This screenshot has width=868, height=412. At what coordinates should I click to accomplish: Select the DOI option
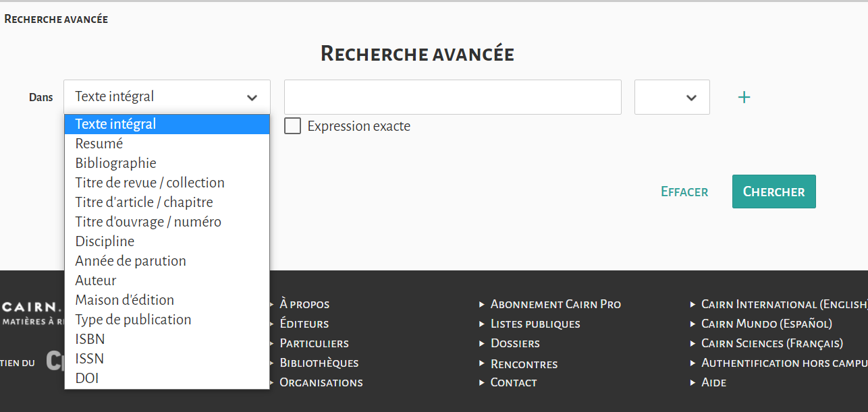click(87, 378)
